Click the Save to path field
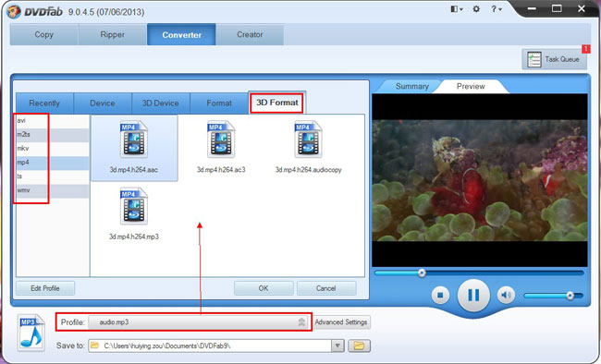 click(x=210, y=346)
